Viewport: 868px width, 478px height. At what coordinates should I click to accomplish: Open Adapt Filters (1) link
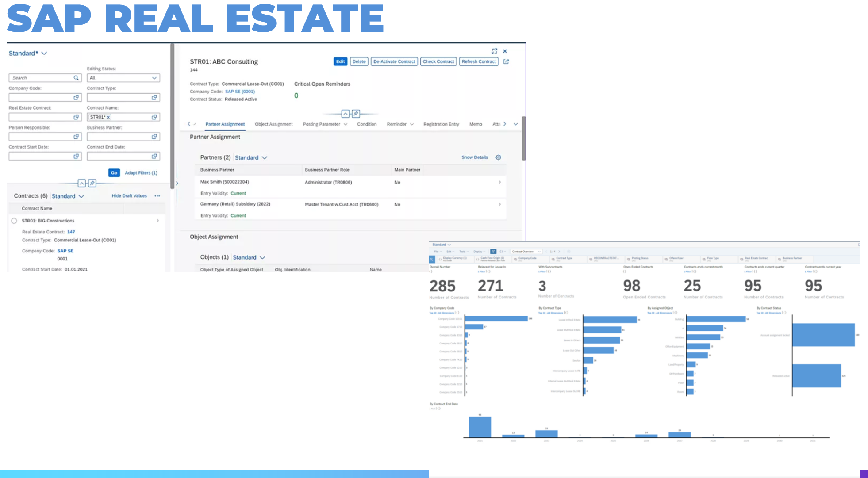pos(141,173)
